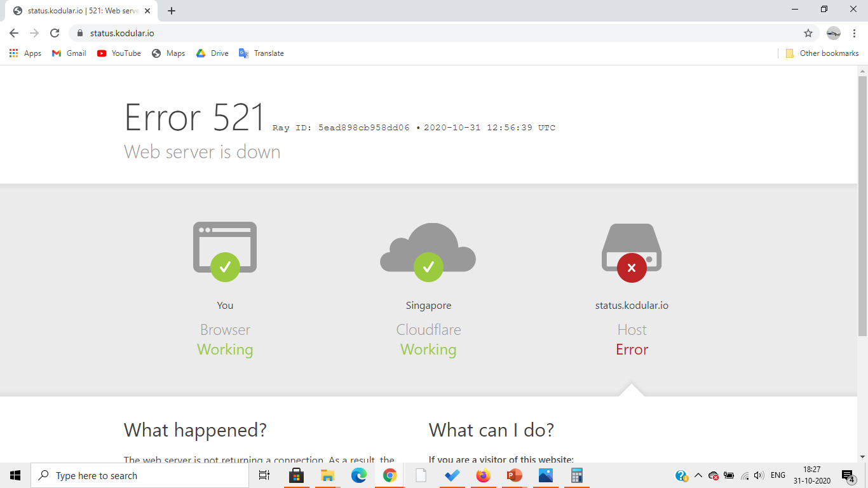Show hidden system tray icons

tap(698, 475)
